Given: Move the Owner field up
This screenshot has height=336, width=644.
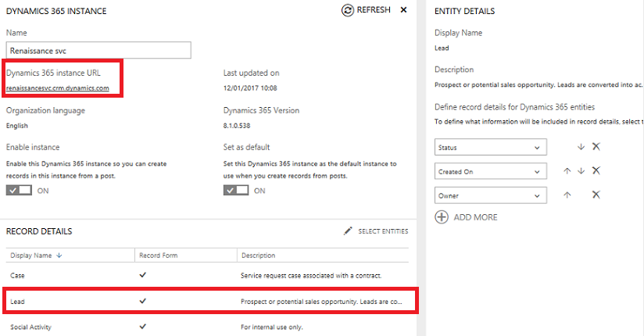Looking at the screenshot, I should (x=567, y=195).
